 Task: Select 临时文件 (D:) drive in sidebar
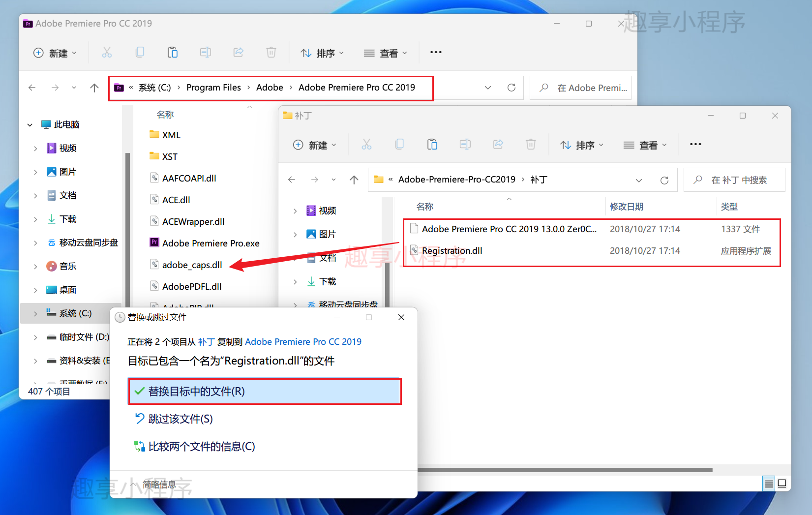84,337
